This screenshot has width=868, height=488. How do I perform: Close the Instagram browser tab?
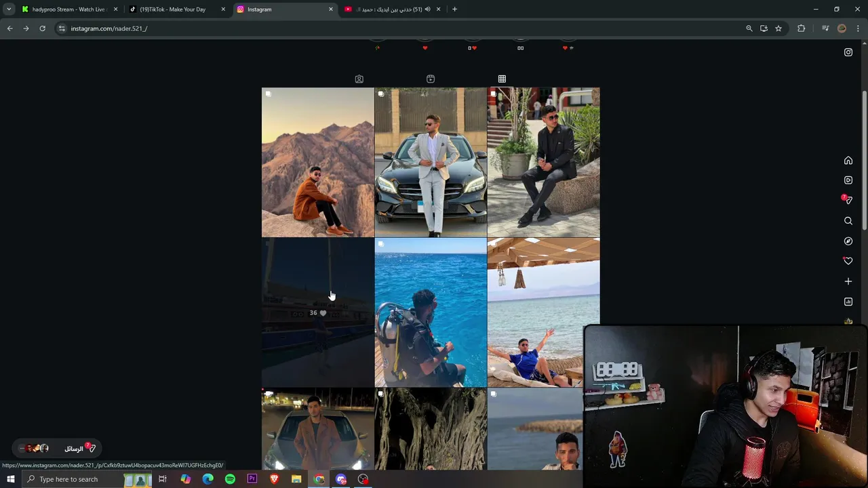coord(331,9)
